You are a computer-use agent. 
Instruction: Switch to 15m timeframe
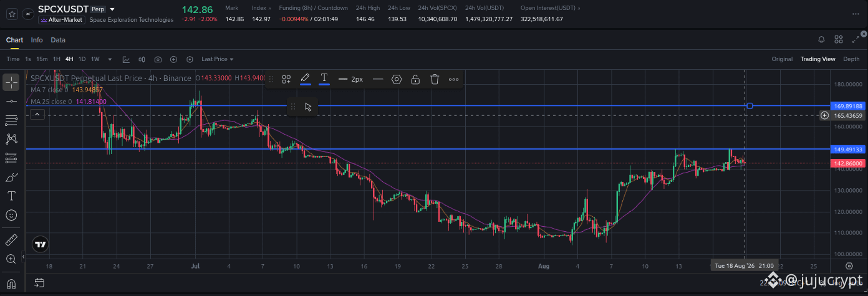pyautogui.click(x=42, y=59)
